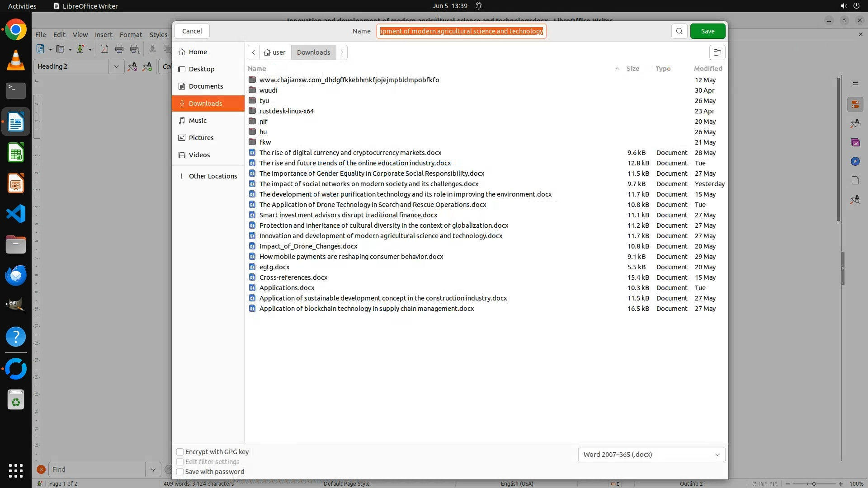Screen dimensions: 868x488
Task: Open the file type dropdown, Word 2007–365
Action: click(651, 454)
